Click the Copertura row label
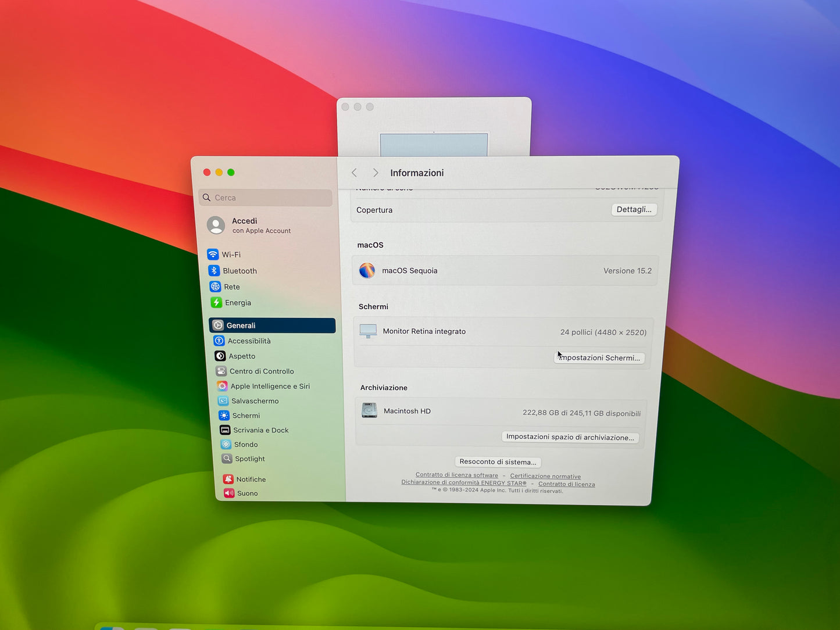This screenshot has height=630, width=840. point(374,210)
